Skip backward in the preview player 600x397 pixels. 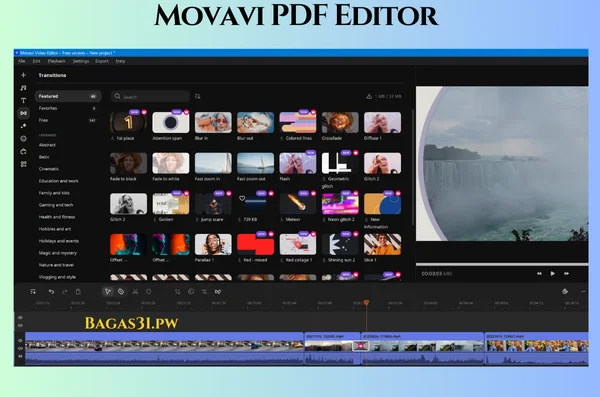tap(539, 273)
